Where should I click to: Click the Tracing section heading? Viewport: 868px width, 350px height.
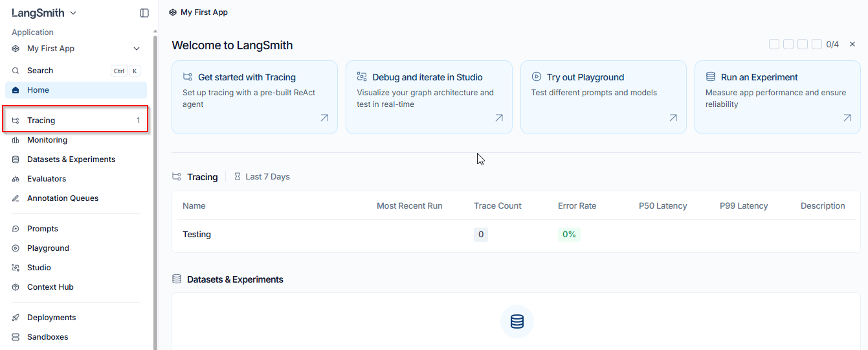click(x=203, y=177)
